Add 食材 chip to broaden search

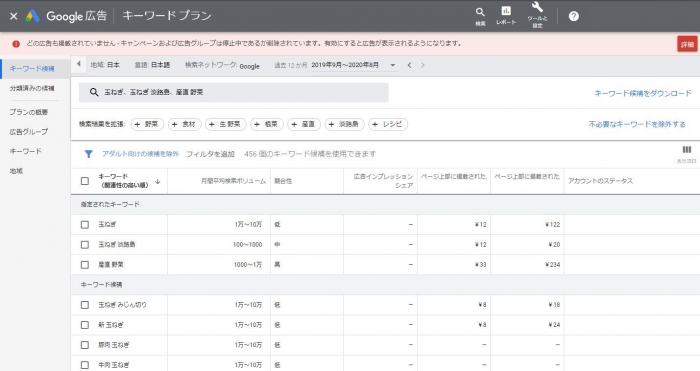[x=184, y=124]
